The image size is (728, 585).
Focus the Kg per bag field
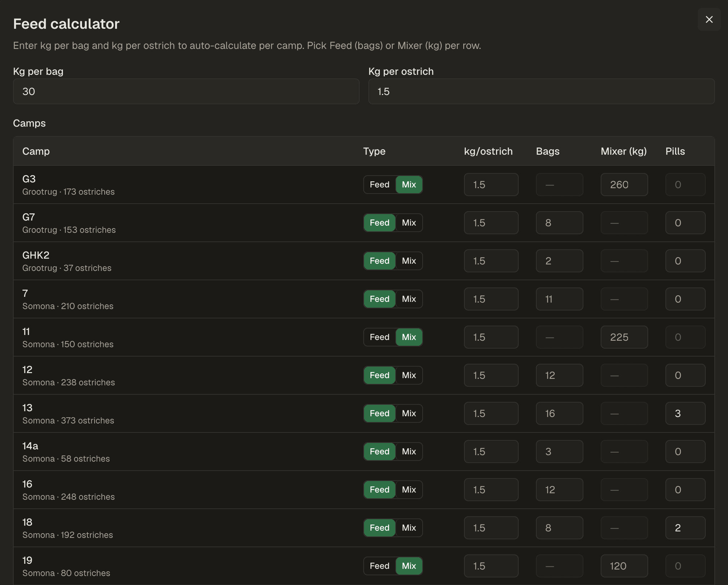point(186,91)
